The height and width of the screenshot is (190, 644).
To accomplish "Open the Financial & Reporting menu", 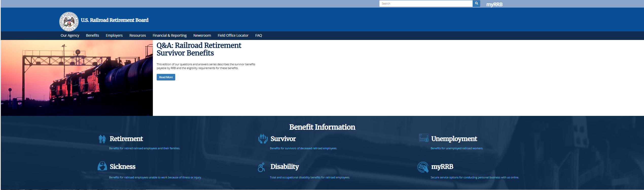I will (170, 35).
